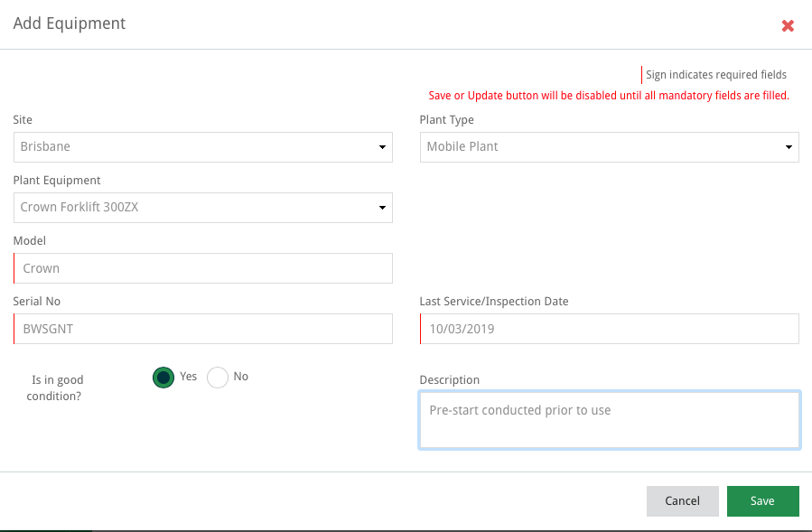The image size is (812, 532).
Task: Select the Last Service/Inspection Date field
Action: (x=610, y=329)
